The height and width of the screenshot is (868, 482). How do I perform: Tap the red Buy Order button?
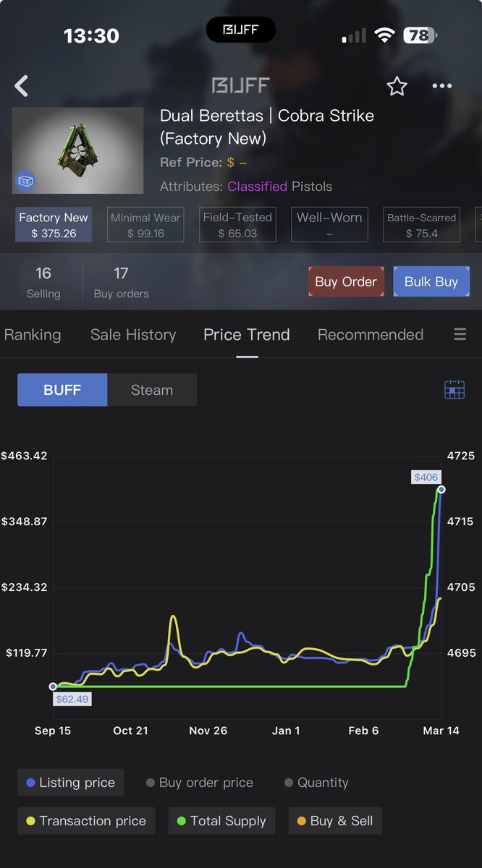pos(346,282)
